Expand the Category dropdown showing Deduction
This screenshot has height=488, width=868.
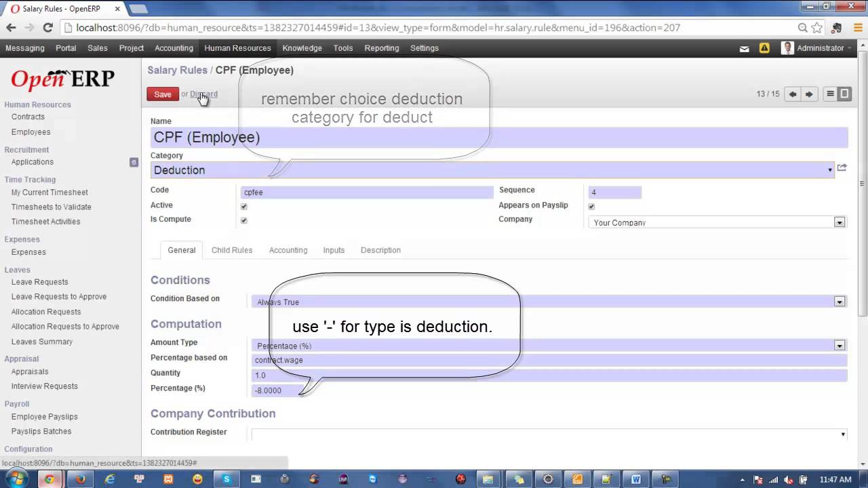point(830,170)
